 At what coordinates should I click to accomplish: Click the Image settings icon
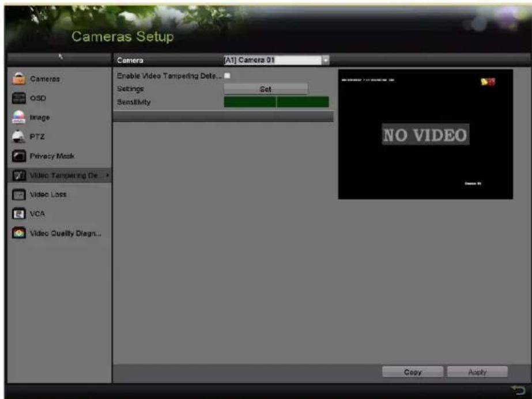(x=18, y=117)
